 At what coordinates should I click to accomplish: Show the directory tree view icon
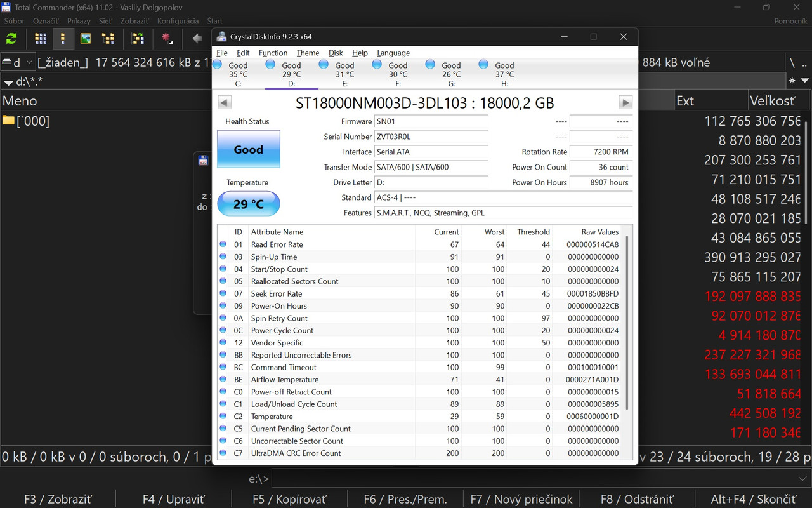coord(108,39)
